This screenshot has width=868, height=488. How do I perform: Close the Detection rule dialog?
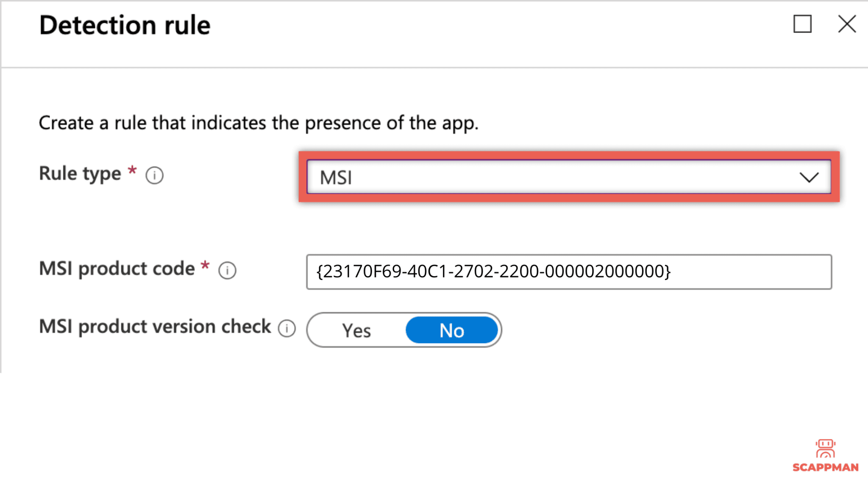846,24
